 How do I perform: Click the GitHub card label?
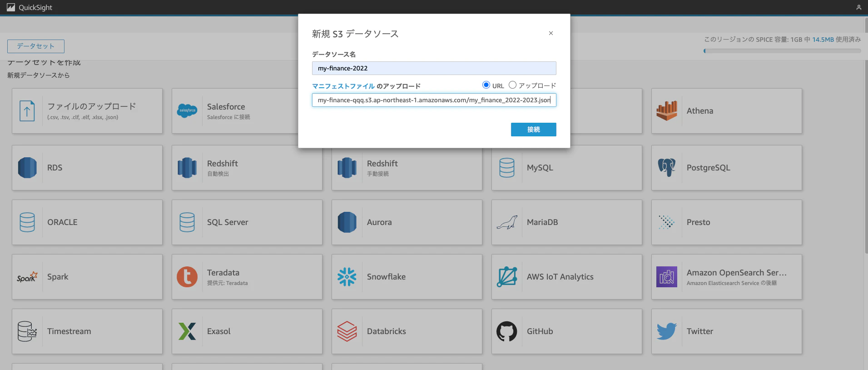click(540, 331)
